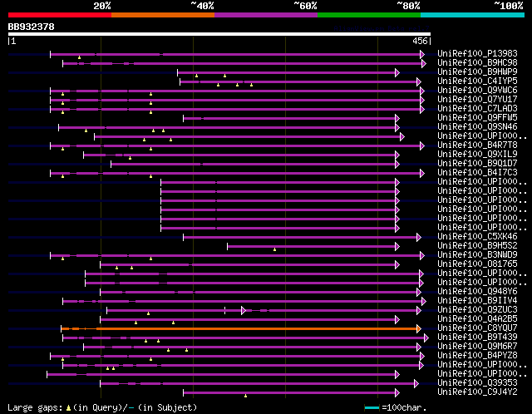Image resolution: width=532 pixels, height=414 pixels.
Task: Click the UniRef100_Q39353 label
Action: [477, 382]
